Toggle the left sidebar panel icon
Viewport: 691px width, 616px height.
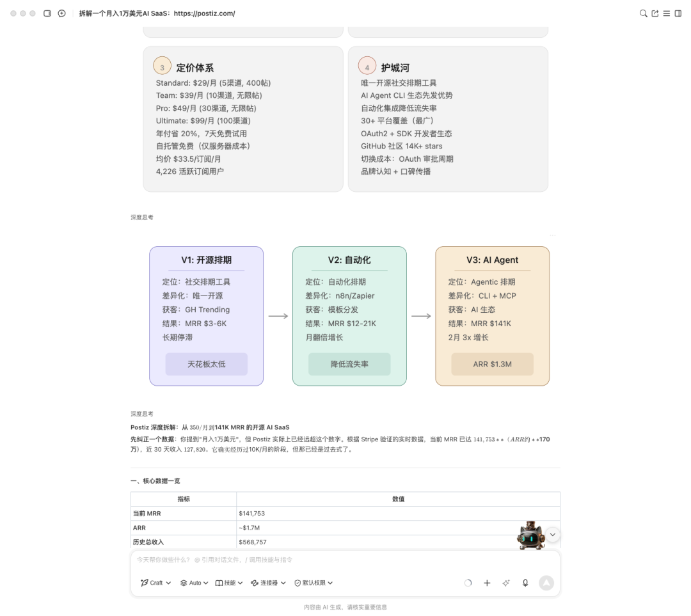tap(47, 13)
